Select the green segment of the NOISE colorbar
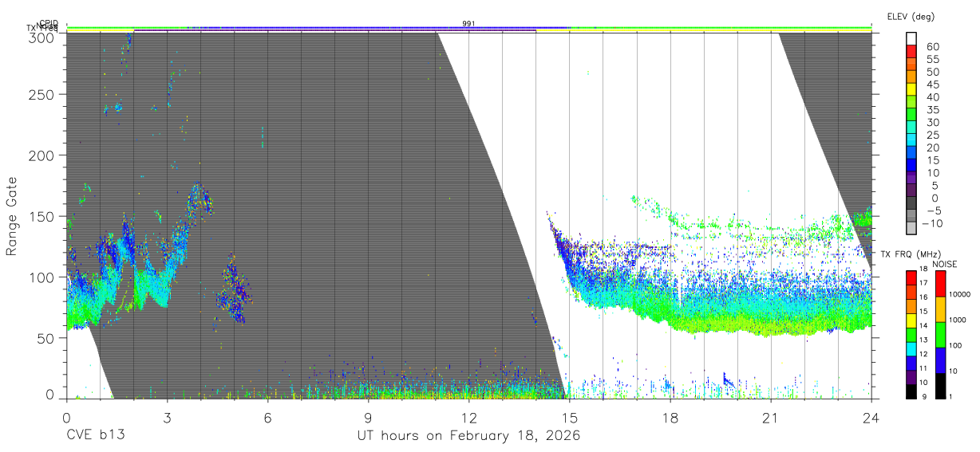This screenshot has height=452, width=980. (x=940, y=333)
